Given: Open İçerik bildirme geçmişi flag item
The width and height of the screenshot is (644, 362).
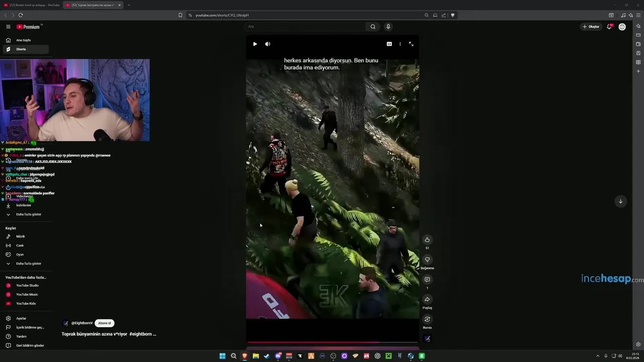Looking at the screenshot, I should pyautogui.click(x=25, y=327).
